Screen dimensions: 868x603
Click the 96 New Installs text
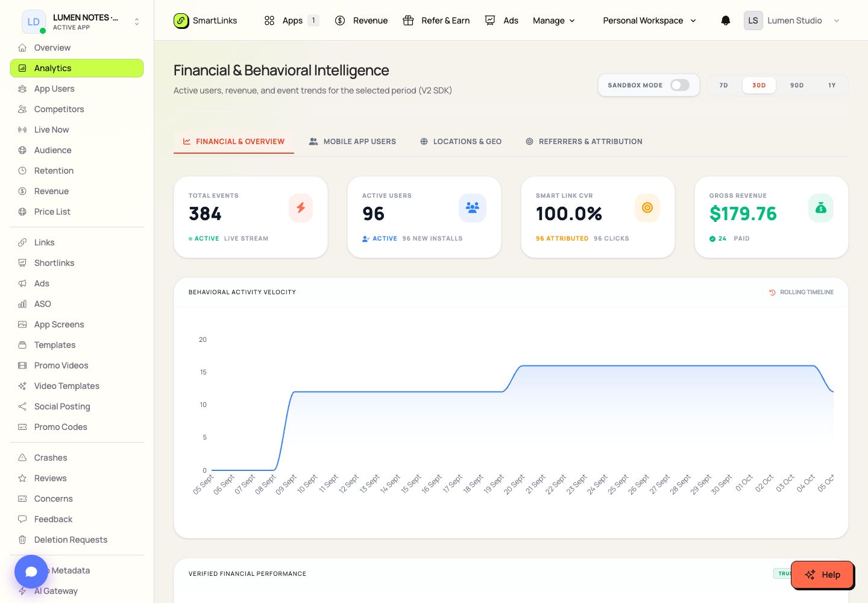click(432, 239)
